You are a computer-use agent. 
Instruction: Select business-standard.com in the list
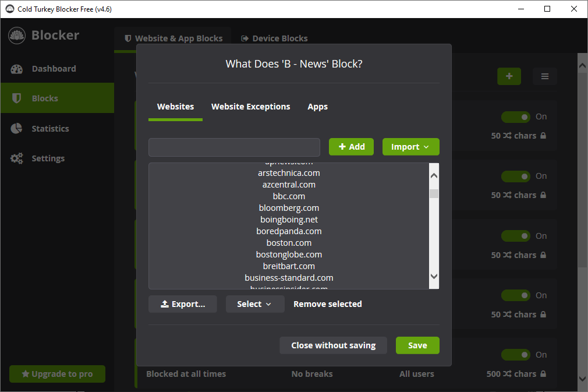[x=289, y=278]
